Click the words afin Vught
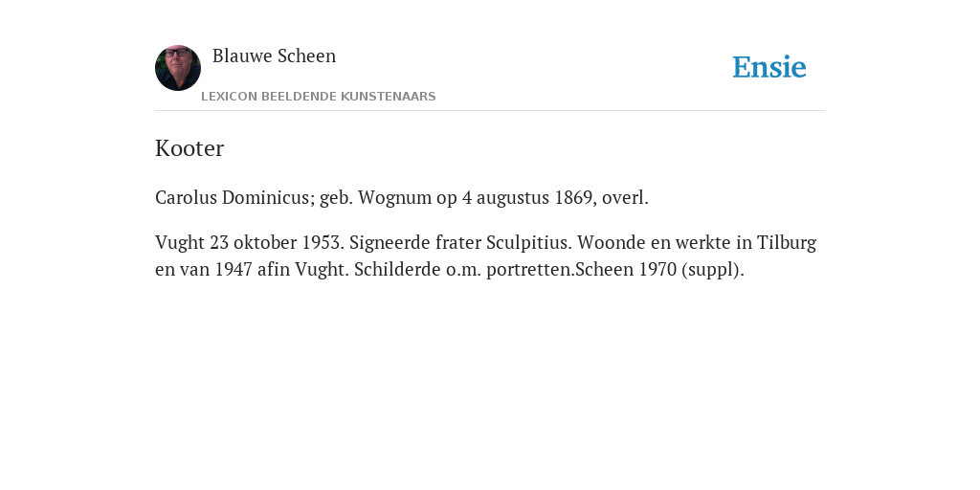 (303, 269)
